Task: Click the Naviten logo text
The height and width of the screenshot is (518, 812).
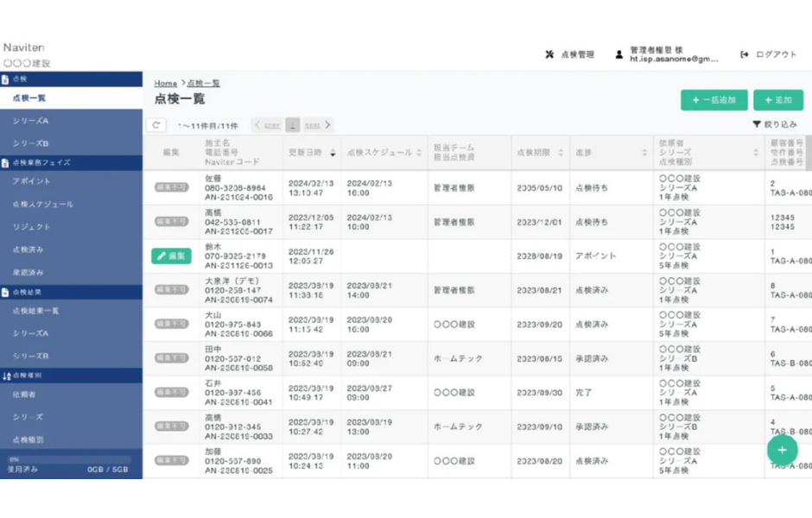Action: [x=24, y=47]
